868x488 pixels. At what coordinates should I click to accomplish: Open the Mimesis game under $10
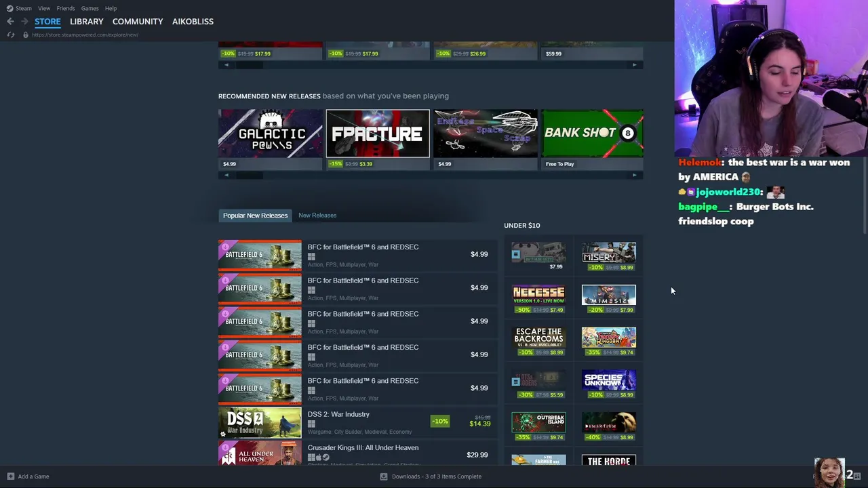(609, 299)
